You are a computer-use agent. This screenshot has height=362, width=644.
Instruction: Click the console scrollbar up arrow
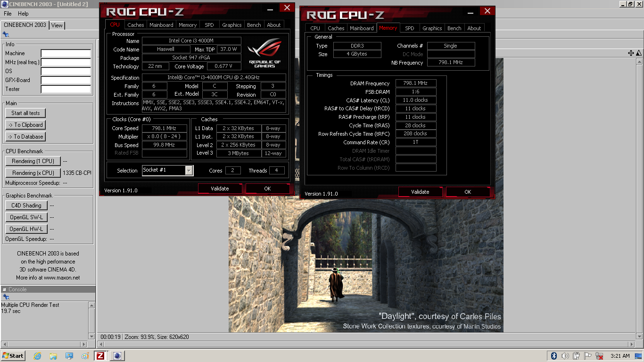click(x=91, y=305)
